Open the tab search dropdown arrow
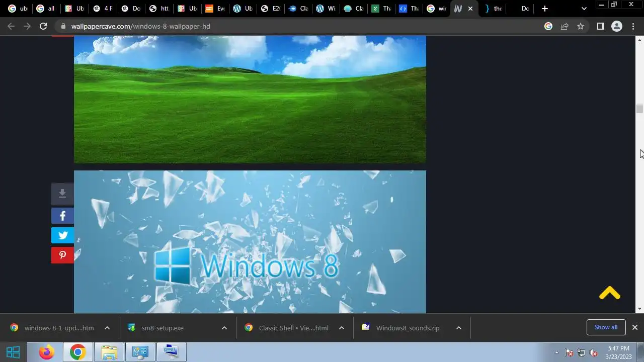The height and width of the screenshot is (362, 644). (x=584, y=9)
